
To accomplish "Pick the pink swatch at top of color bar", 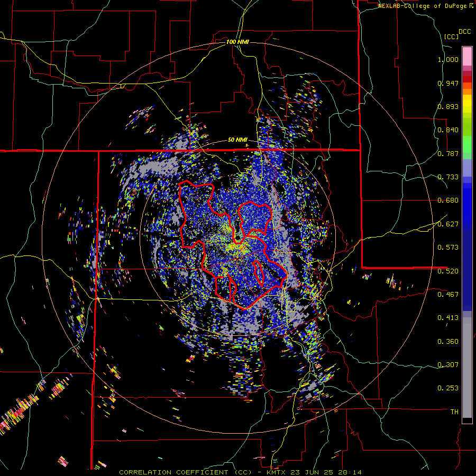I will (467, 56).
